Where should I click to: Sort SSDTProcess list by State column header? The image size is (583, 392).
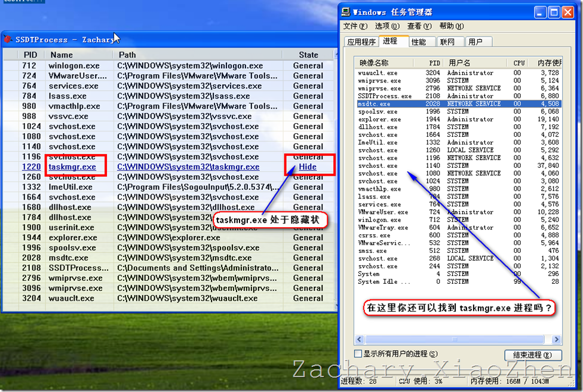pos(308,55)
